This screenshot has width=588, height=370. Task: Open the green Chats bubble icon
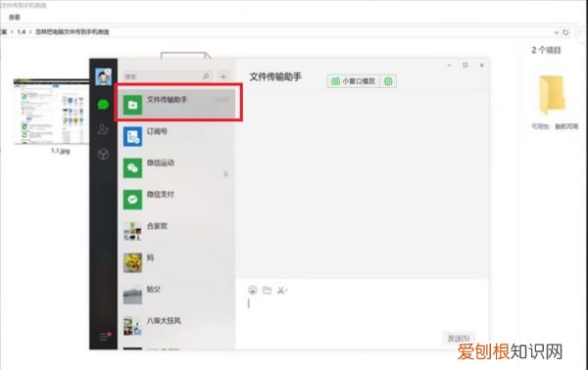(103, 105)
